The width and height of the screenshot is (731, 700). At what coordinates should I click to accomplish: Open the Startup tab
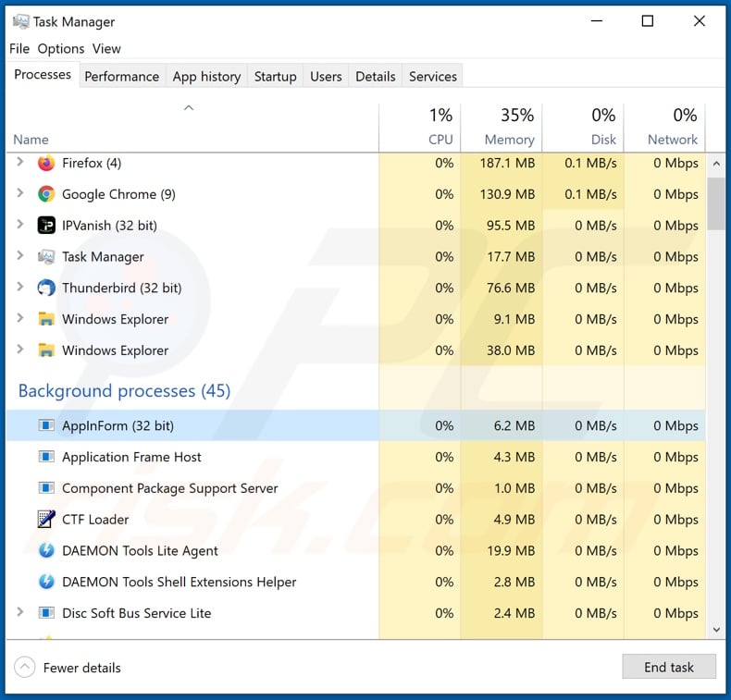(x=275, y=77)
